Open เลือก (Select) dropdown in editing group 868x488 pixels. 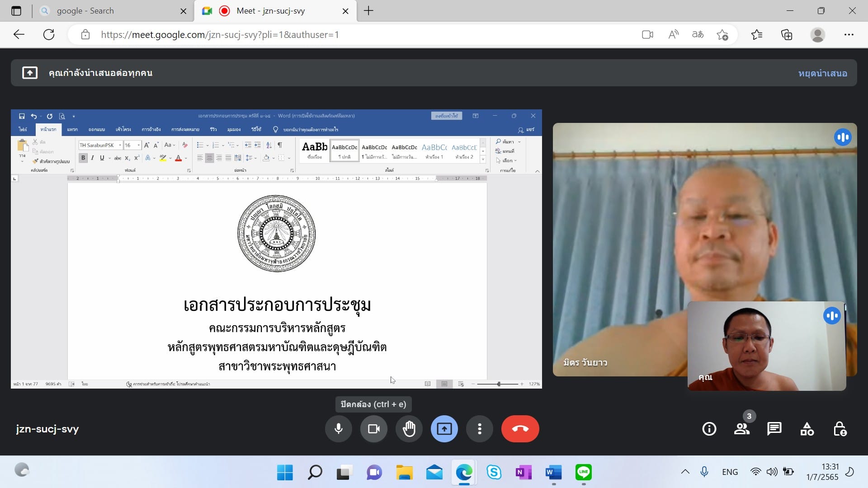tap(506, 160)
